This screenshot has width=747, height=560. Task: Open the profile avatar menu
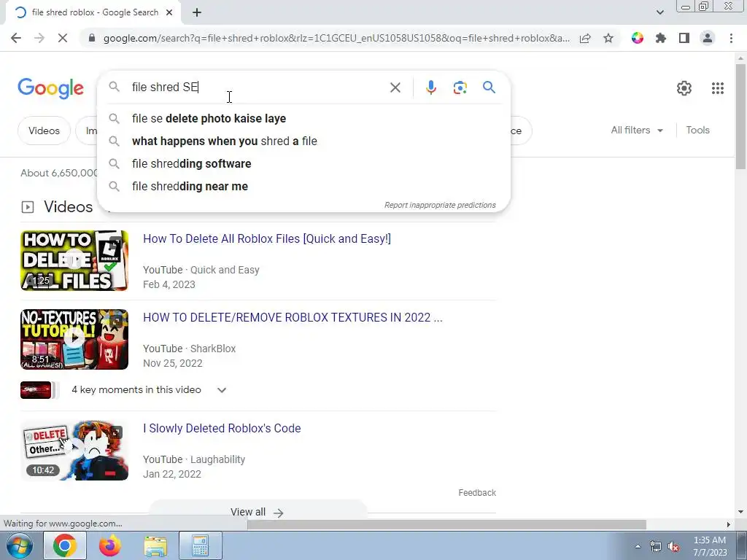click(708, 38)
